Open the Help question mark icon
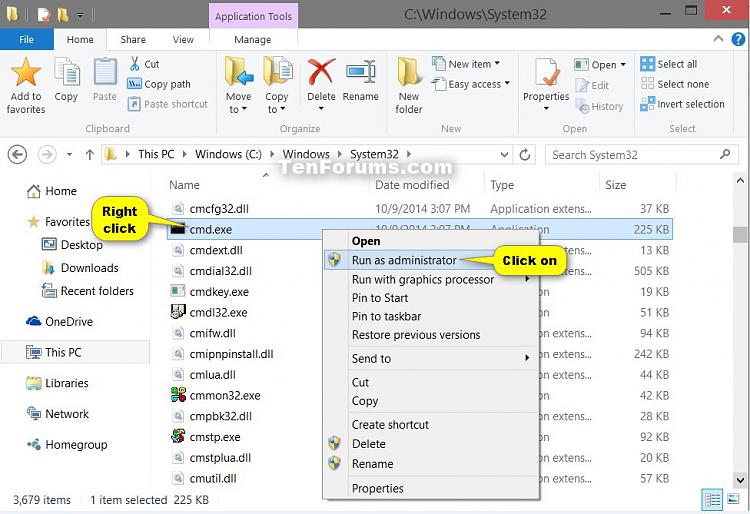Viewport: 750px width, 514px height. point(739,39)
